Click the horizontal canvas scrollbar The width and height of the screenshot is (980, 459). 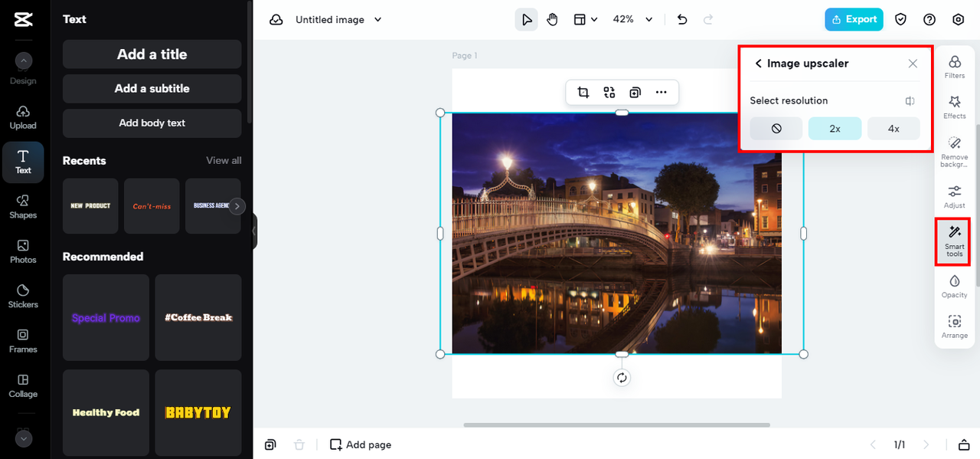pyautogui.click(x=616, y=425)
